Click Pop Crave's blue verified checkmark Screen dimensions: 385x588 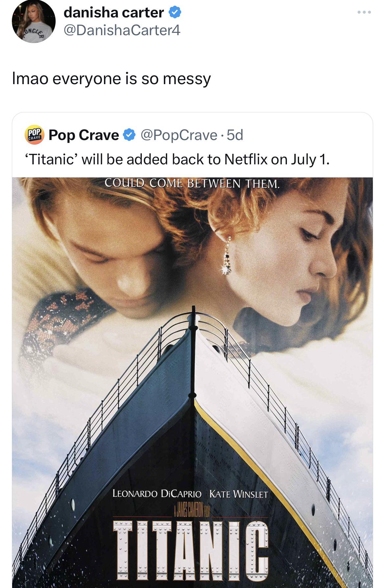click(129, 135)
